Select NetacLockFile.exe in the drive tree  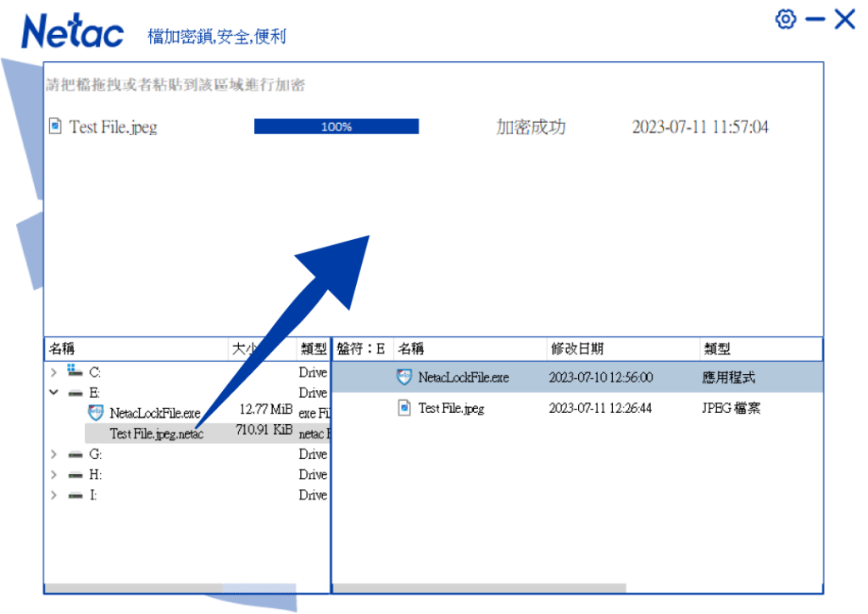(155, 413)
